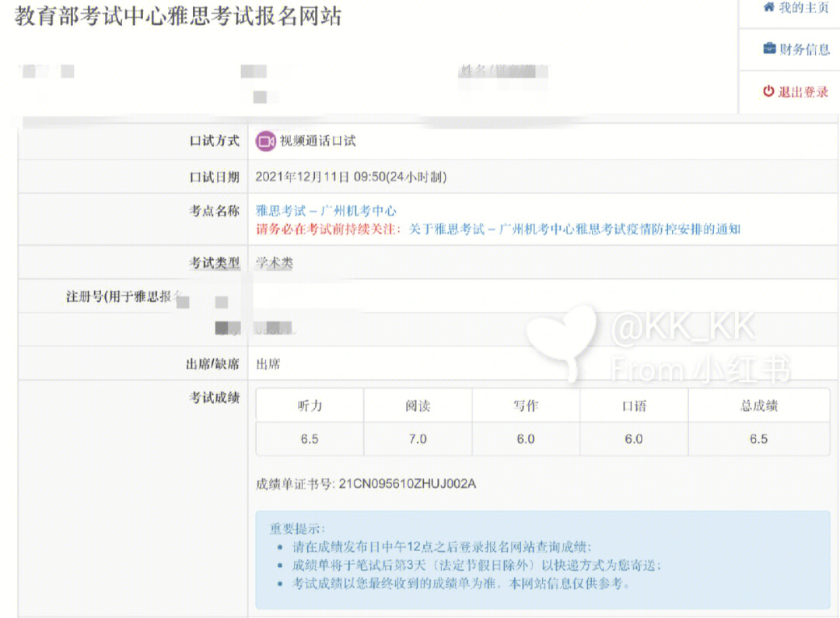Viewport: 840px width, 618px height.
Task: Click the 口试日期 row label
Action: (x=215, y=177)
